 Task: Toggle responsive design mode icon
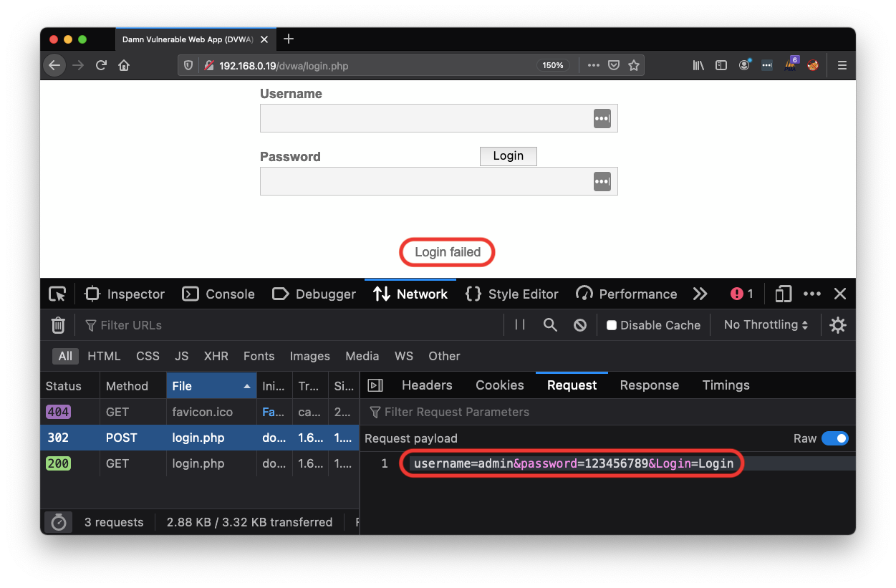click(x=784, y=294)
